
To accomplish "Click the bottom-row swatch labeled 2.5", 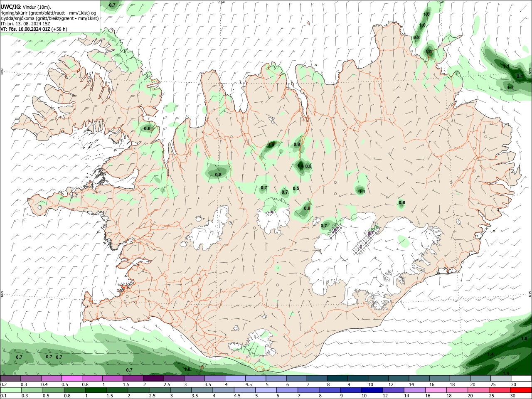I will click(x=159, y=390).
